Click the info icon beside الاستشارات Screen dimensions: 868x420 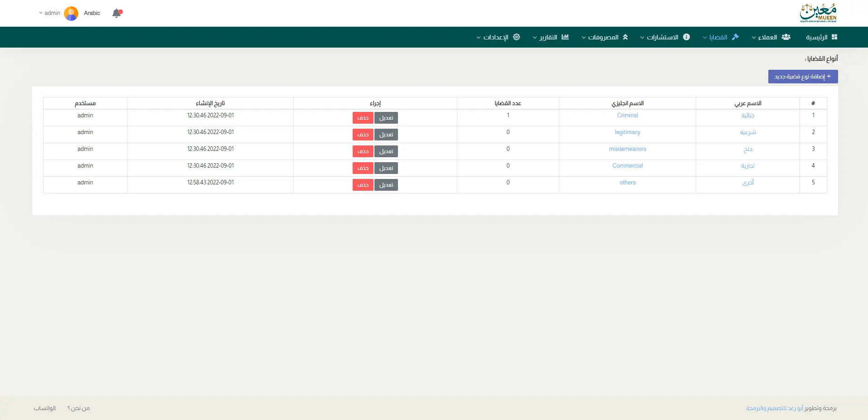pos(686,37)
